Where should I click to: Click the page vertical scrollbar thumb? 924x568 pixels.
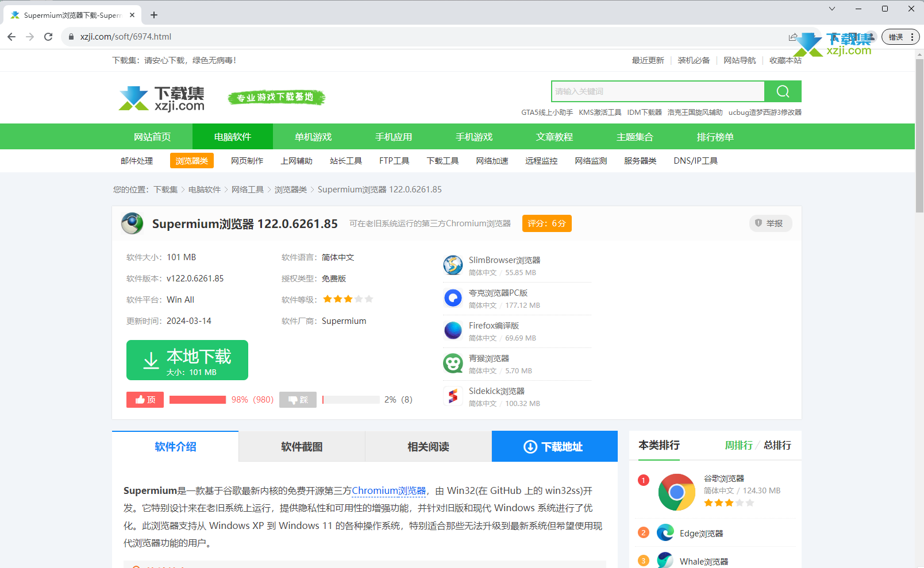919,135
